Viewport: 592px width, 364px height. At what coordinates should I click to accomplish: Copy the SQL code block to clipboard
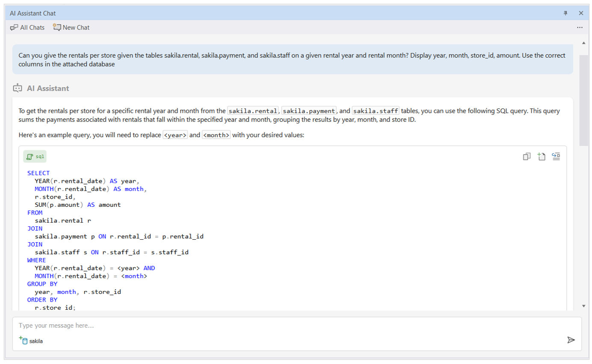pos(527,157)
